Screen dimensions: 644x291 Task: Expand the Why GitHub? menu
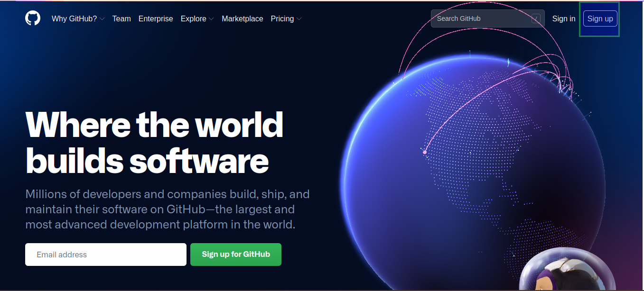pos(78,19)
